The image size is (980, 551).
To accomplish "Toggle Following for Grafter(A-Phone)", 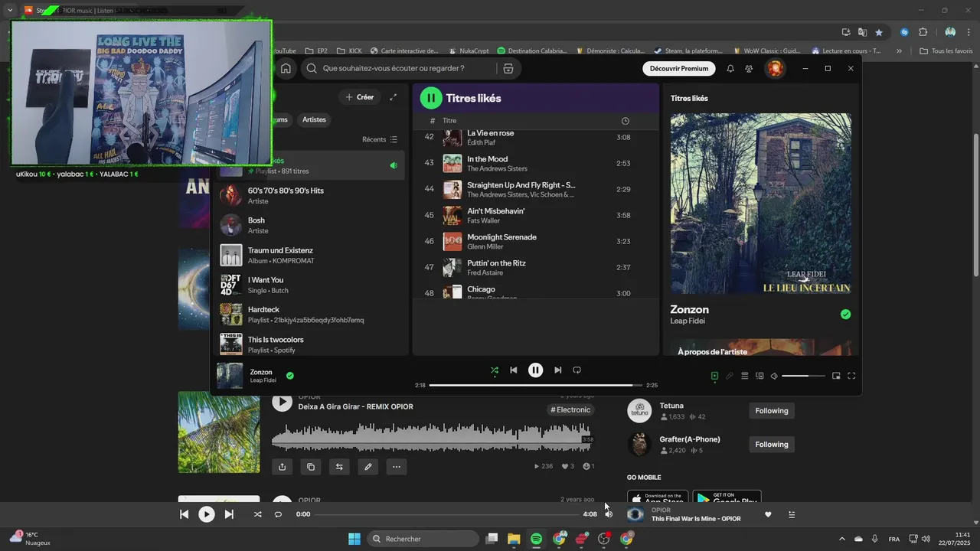I will (x=772, y=445).
